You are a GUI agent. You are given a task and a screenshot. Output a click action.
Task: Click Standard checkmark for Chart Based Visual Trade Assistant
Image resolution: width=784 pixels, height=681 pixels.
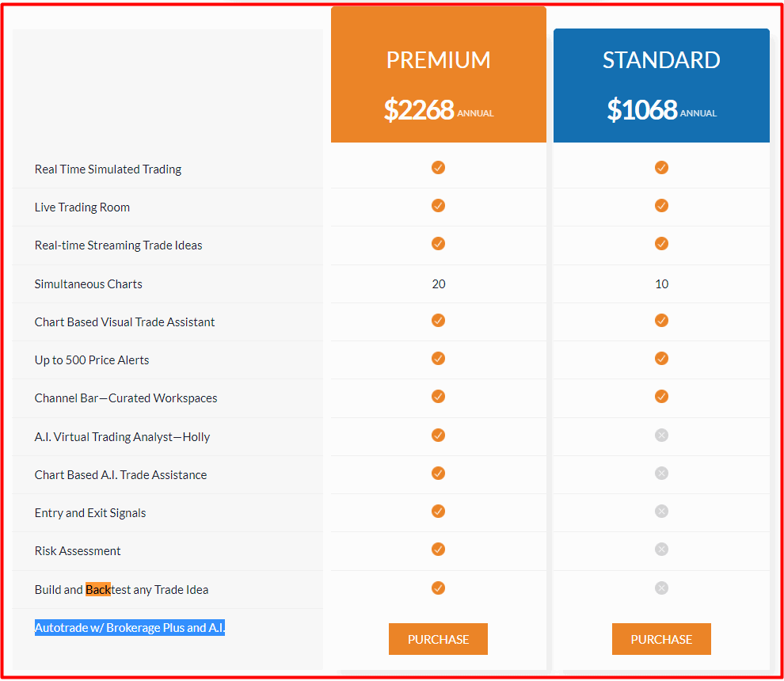coord(661,321)
